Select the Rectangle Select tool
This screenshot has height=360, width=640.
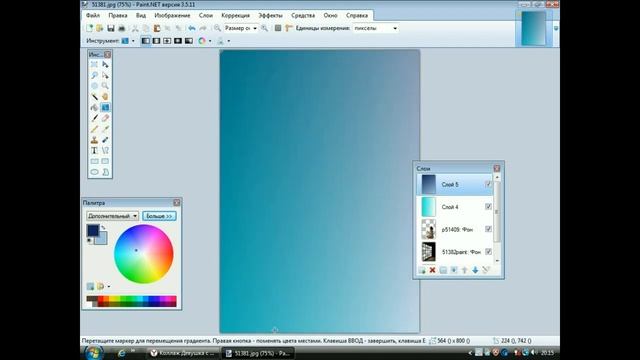click(x=94, y=65)
